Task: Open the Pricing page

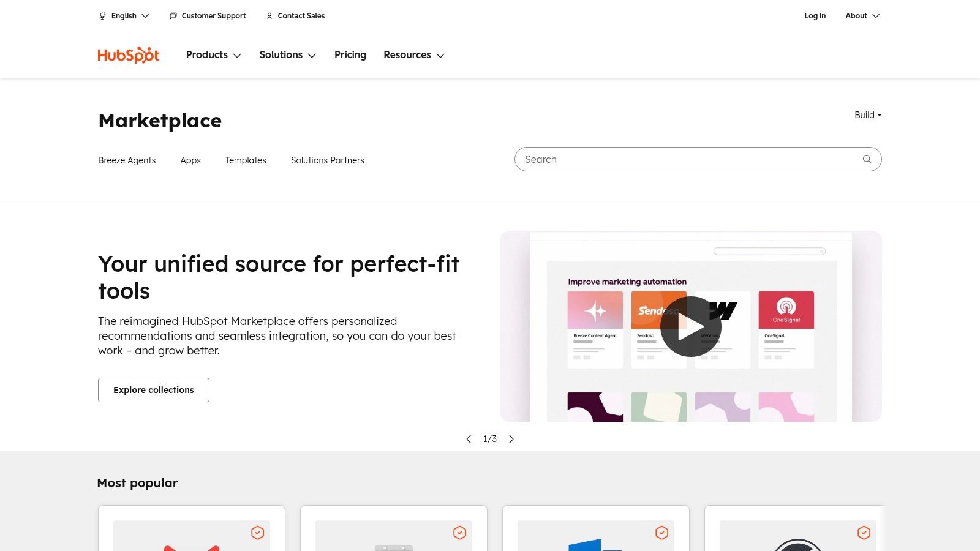Action: [x=350, y=55]
